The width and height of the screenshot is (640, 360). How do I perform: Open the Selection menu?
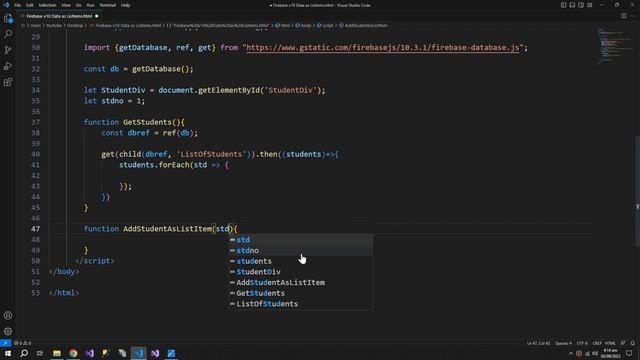(x=47, y=5)
